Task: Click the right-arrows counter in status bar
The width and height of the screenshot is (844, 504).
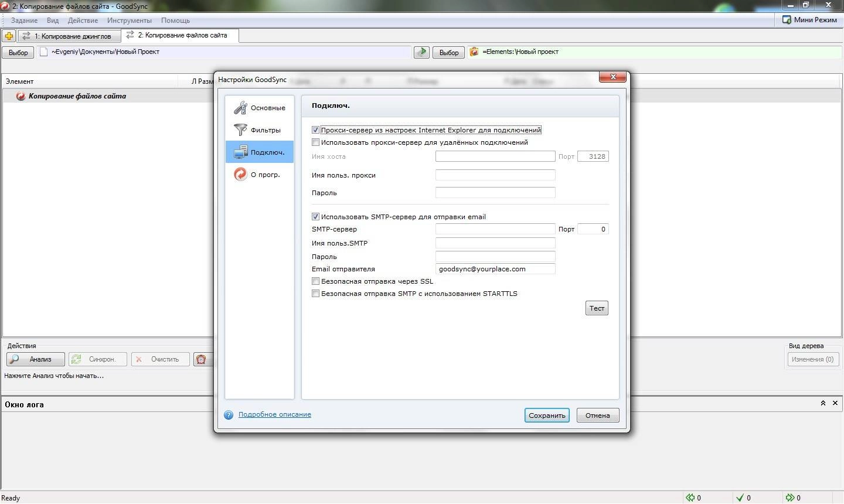Action: tap(793, 498)
